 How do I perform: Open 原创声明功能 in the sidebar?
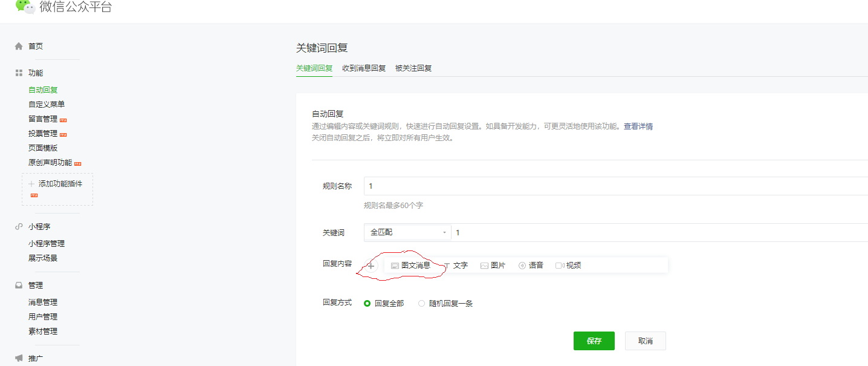click(50, 163)
